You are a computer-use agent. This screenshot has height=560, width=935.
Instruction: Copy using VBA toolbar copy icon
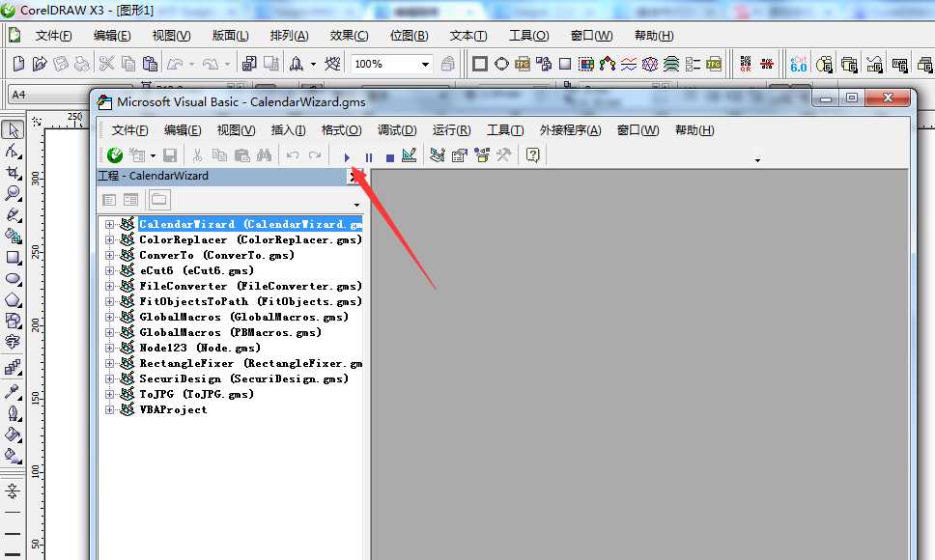(219, 155)
